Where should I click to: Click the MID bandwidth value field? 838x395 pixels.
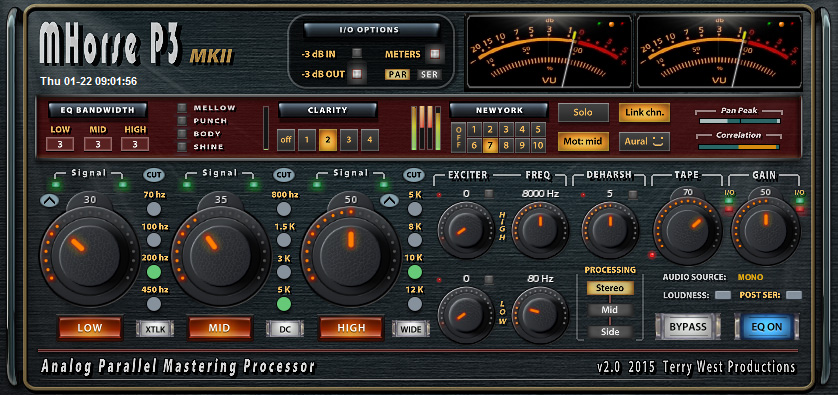click(98, 144)
